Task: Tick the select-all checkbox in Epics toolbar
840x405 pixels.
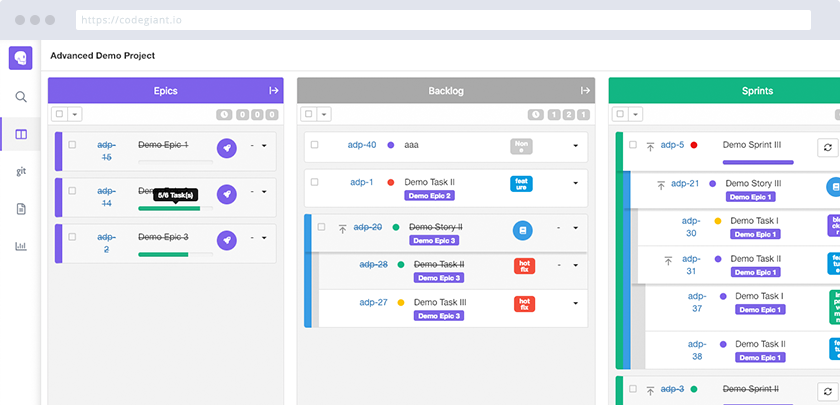Action: point(59,114)
